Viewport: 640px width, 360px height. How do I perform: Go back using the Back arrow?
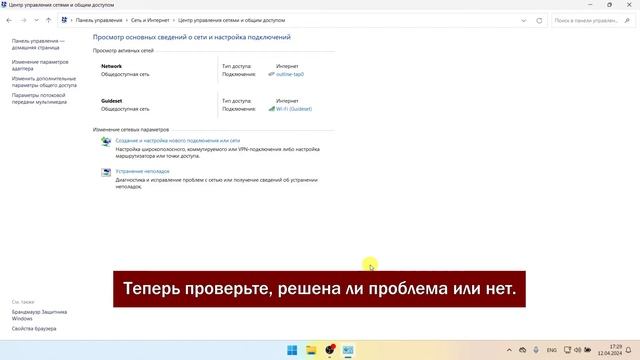[9, 20]
